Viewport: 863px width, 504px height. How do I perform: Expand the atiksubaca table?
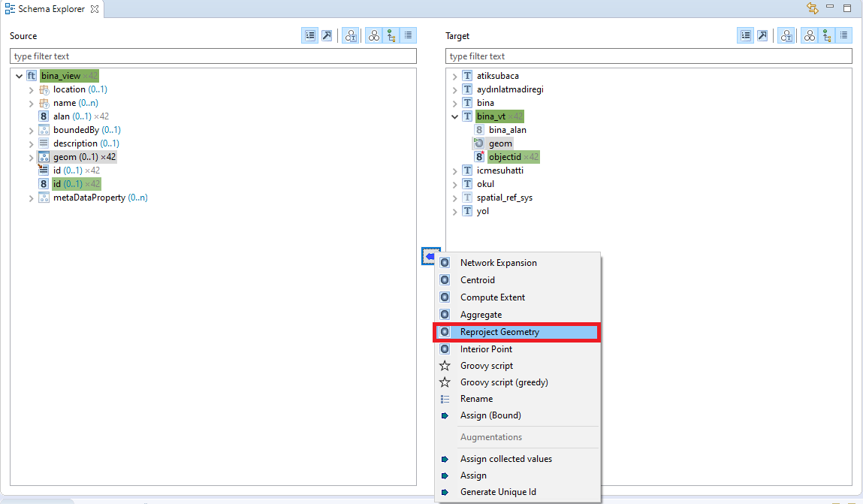454,76
